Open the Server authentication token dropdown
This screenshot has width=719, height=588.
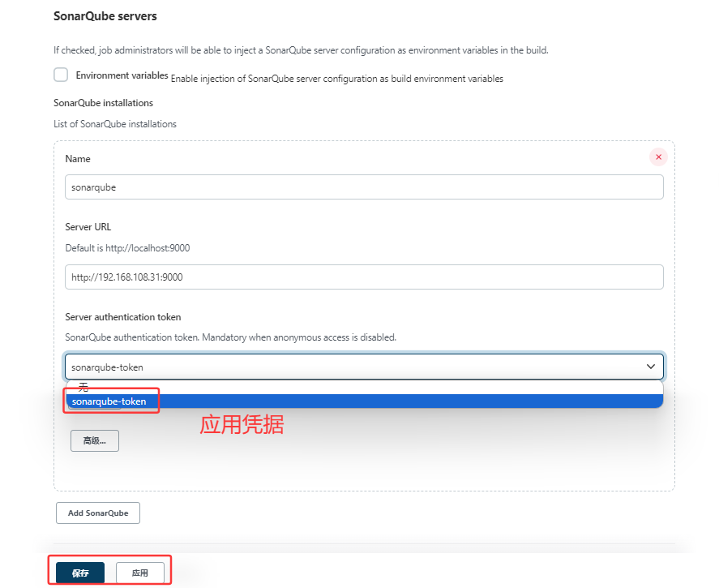tap(364, 367)
